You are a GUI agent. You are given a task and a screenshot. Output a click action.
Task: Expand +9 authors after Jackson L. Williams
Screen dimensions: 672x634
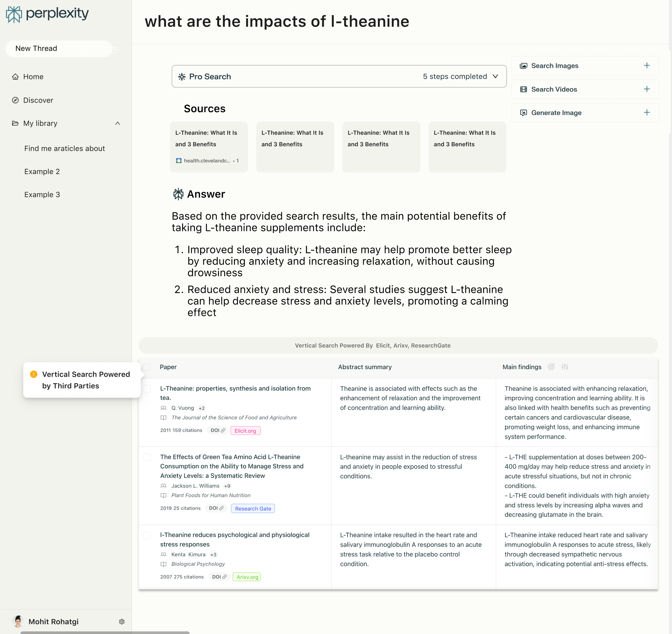coord(227,486)
